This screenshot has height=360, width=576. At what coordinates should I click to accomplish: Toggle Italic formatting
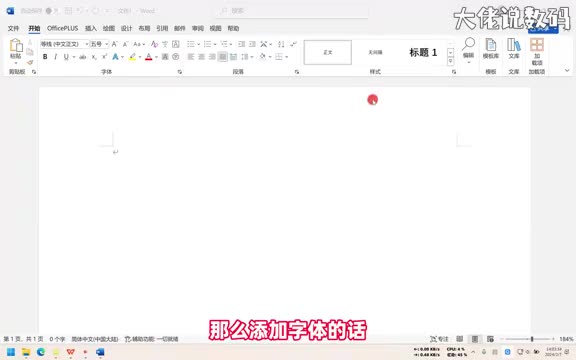pos(55,57)
